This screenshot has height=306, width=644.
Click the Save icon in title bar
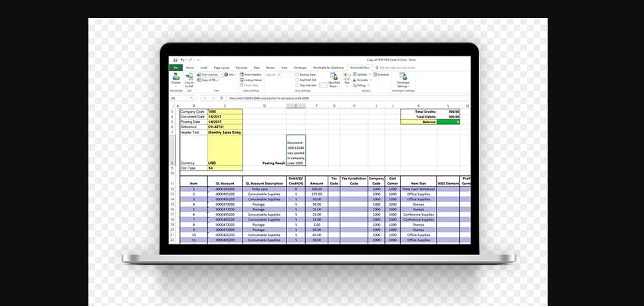tap(175, 60)
